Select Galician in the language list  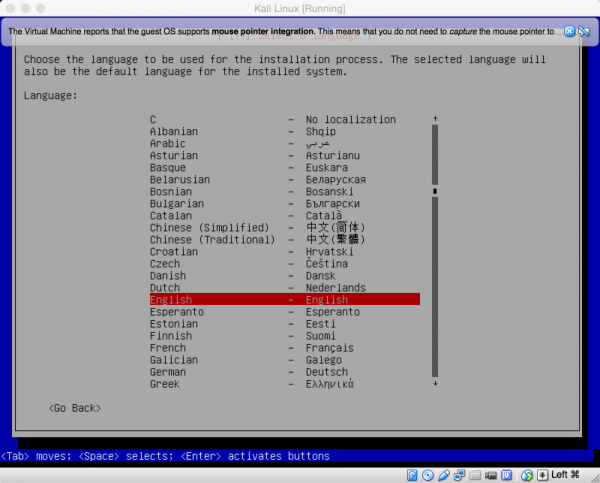click(285, 360)
